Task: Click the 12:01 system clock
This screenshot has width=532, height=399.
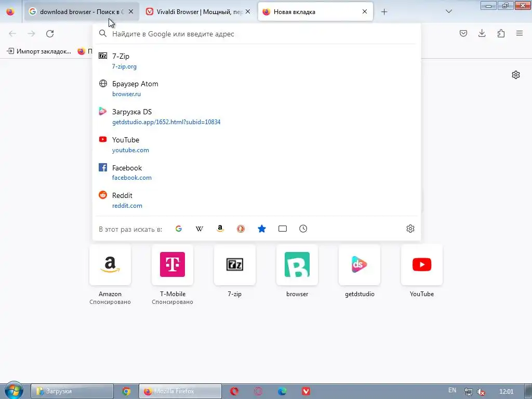Action: (506, 392)
